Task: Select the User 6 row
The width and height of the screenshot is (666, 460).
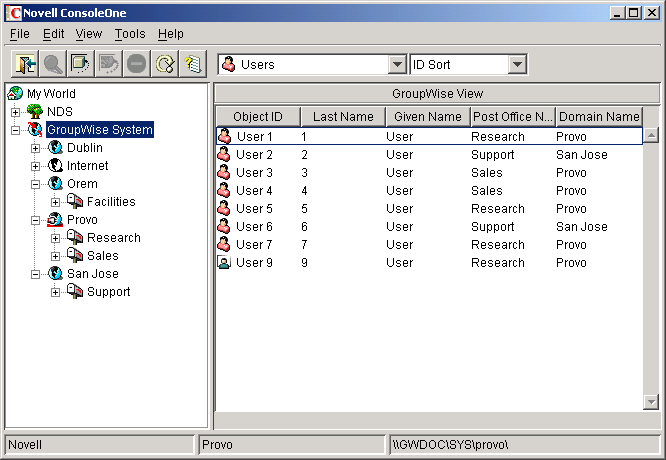Action: (429, 226)
